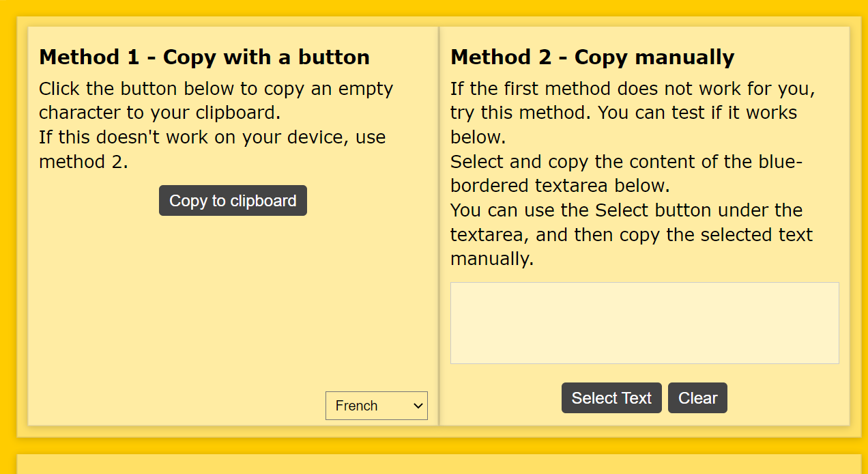868x474 pixels.
Task: Open the French language dropdown
Action: tap(376, 406)
